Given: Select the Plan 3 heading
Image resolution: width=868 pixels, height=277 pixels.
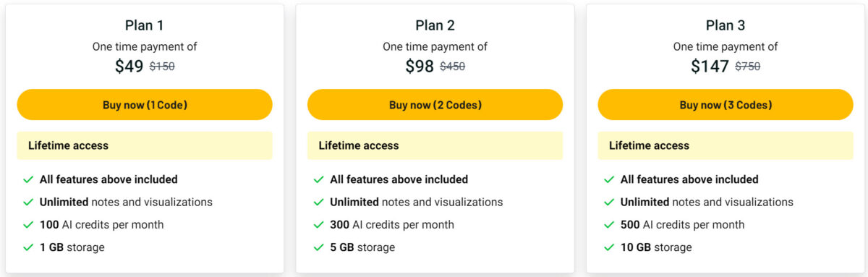Looking at the screenshot, I should 726,25.
